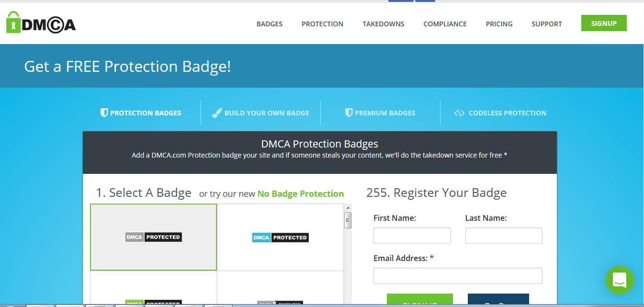This screenshot has width=644, height=307.
Task: Click the 'Get a FREE Protection Badge!' heading
Action: [127, 66]
